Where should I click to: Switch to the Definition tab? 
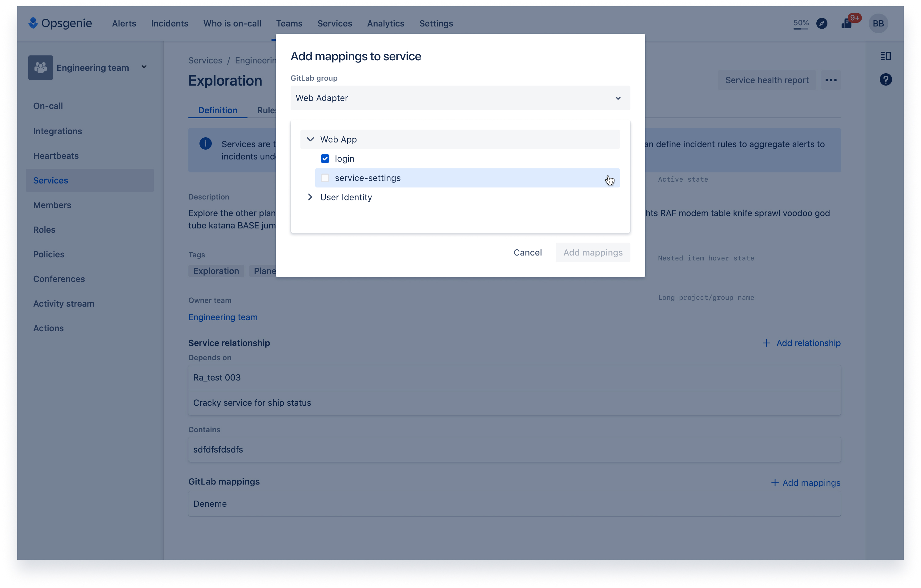tap(218, 110)
